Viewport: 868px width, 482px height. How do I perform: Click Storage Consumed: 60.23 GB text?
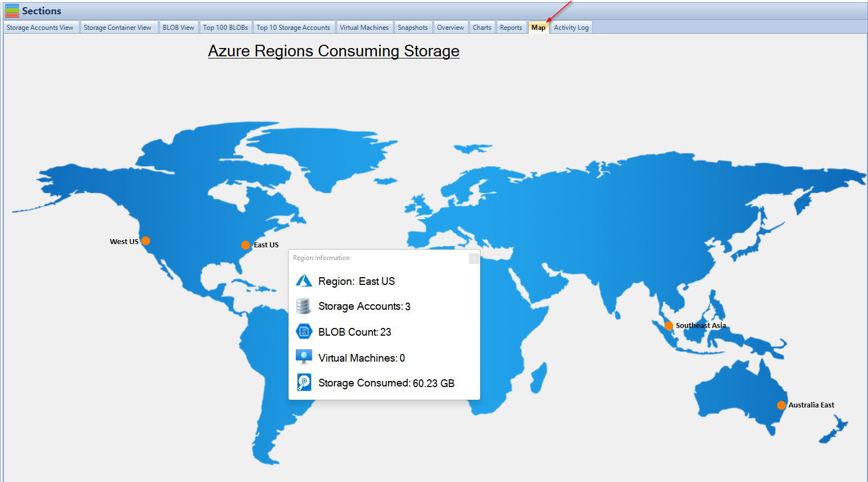click(386, 383)
